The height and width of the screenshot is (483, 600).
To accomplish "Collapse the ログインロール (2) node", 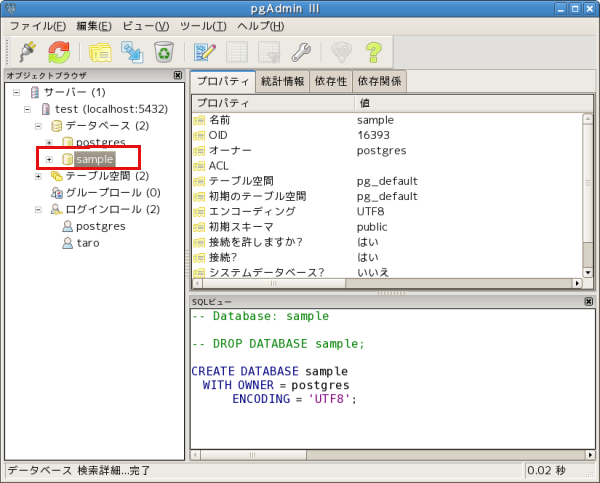I will click(x=38, y=209).
